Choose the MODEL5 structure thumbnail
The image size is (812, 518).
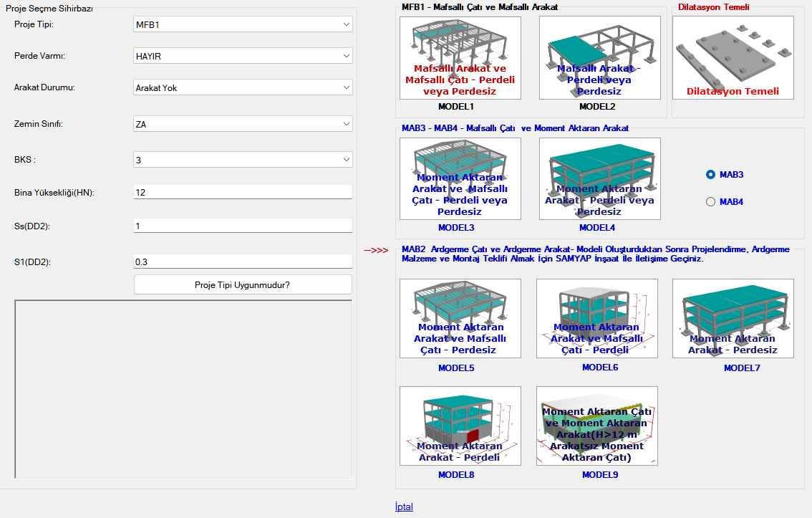(x=460, y=318)
